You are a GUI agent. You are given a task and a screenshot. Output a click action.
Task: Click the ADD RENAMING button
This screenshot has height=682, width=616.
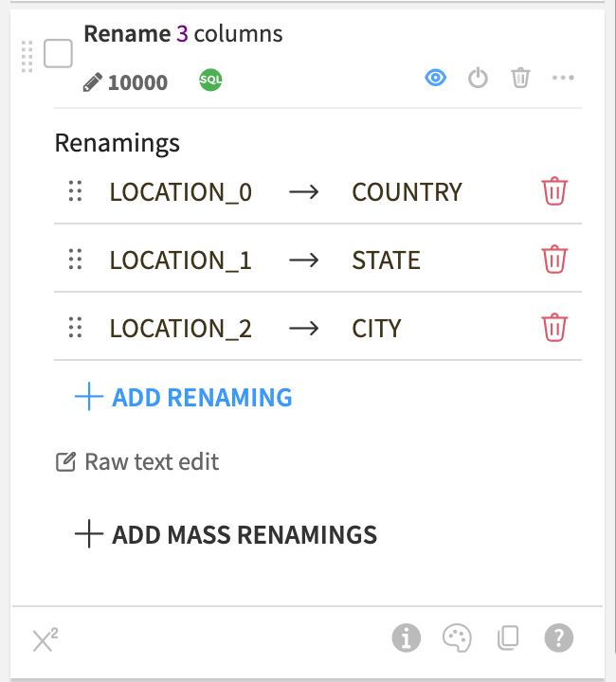[184, 398]
